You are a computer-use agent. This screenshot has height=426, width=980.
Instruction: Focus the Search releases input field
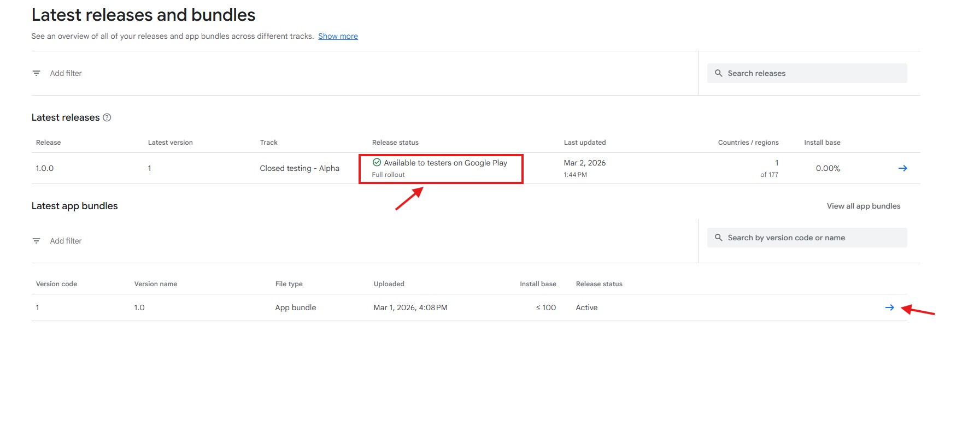[814, 73]
